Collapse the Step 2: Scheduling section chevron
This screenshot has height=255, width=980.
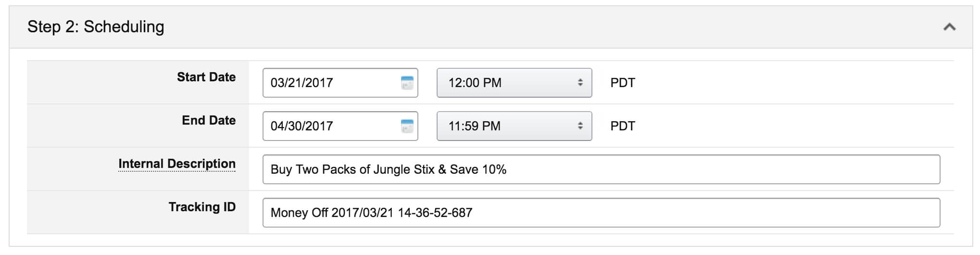pyautogui.click(x=949, y=27)
